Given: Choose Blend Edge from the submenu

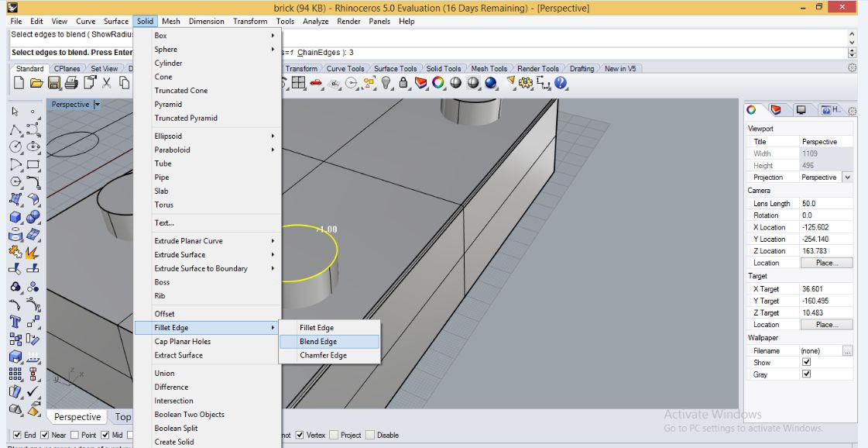Looking at the screenshot, I should pos(330,342).
